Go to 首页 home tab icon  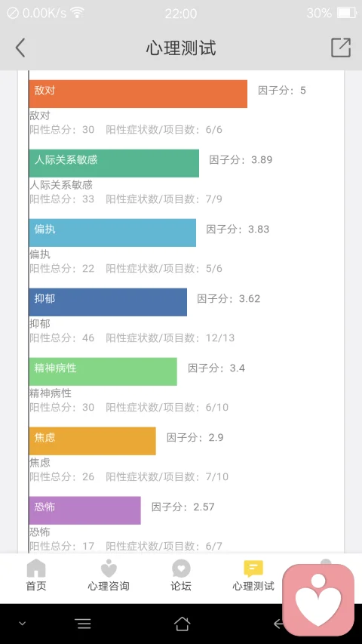(36, 569)
